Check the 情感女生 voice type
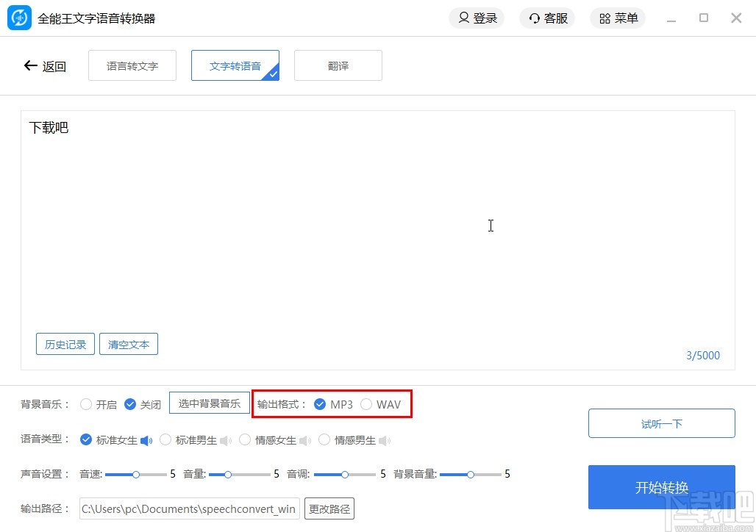 tap(244, 439)
